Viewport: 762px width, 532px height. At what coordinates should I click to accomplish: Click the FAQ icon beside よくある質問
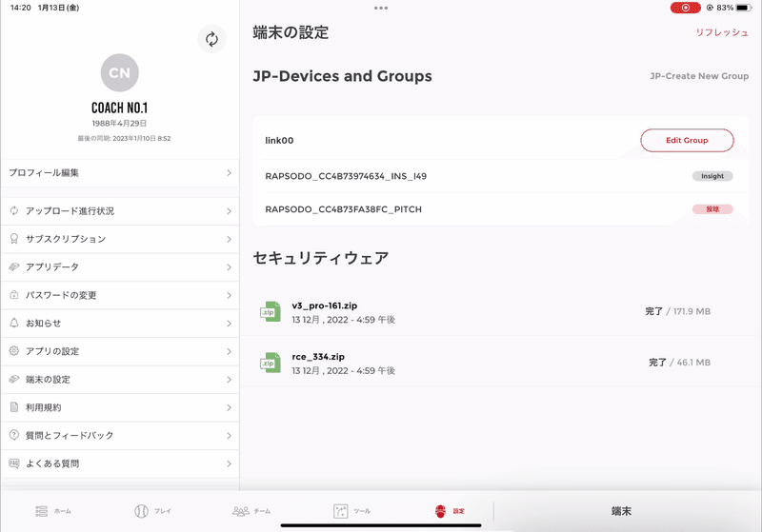(x=14, y=463)
